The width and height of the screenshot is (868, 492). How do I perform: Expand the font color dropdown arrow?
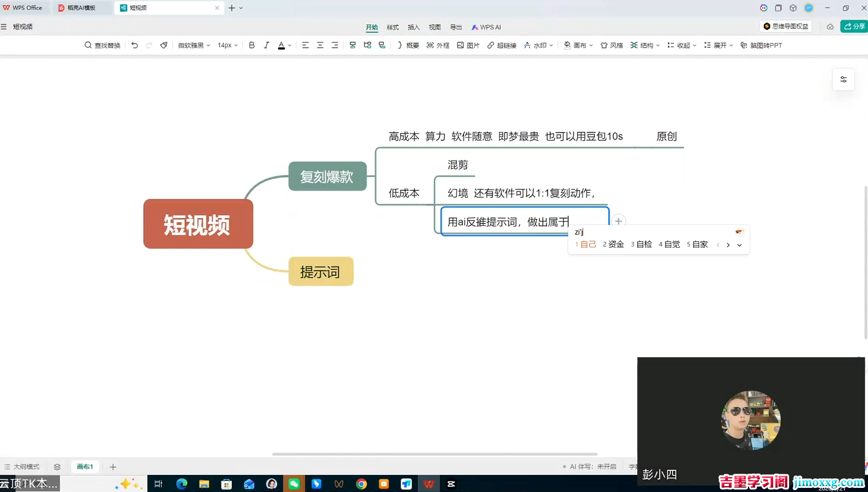point(290,45)
